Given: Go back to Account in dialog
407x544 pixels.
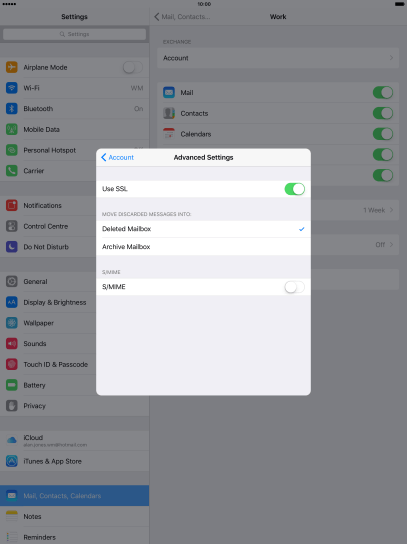Looking at the screenshot, I should pos(117,158).
